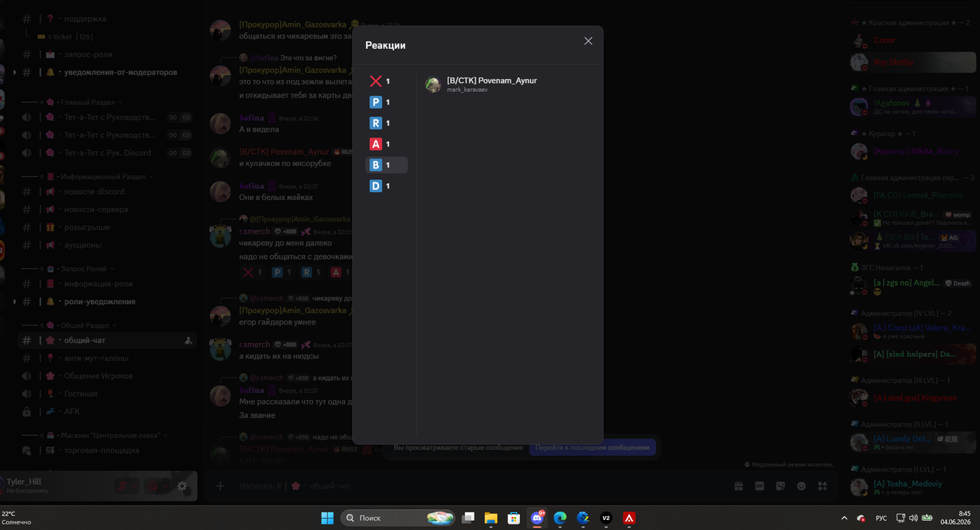Open the gift icon in message bar
This screenshot has width=980, height=530.
pyautogui.click(x=739, y=486)
